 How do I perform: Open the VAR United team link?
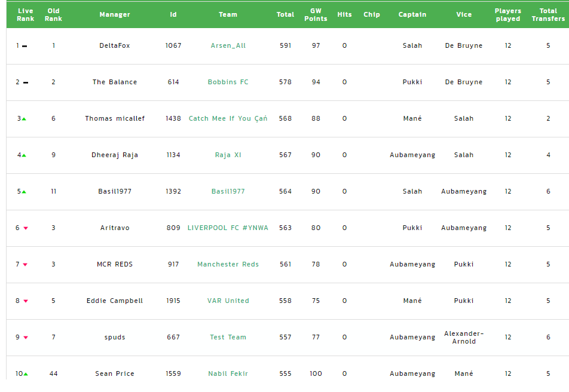point(228,301)
